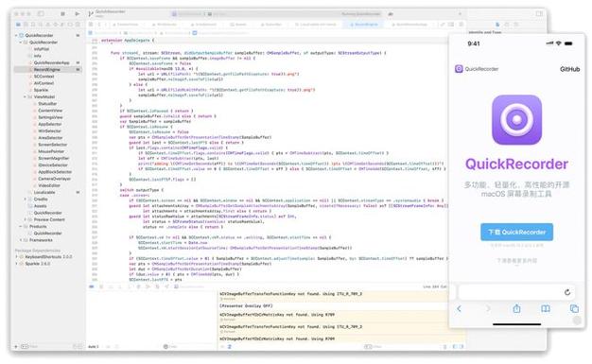Open the ScreenSelector file
592x364 pixels.
click(52, 145)
